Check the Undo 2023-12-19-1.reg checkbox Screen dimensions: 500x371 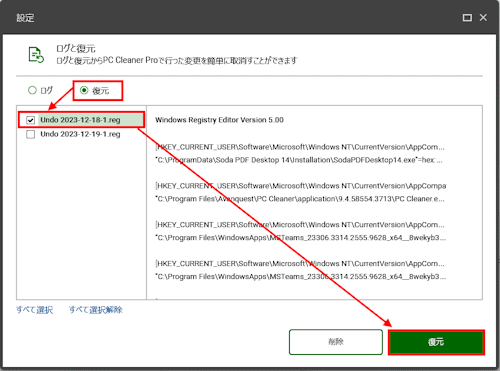click(x=30, y=134)
